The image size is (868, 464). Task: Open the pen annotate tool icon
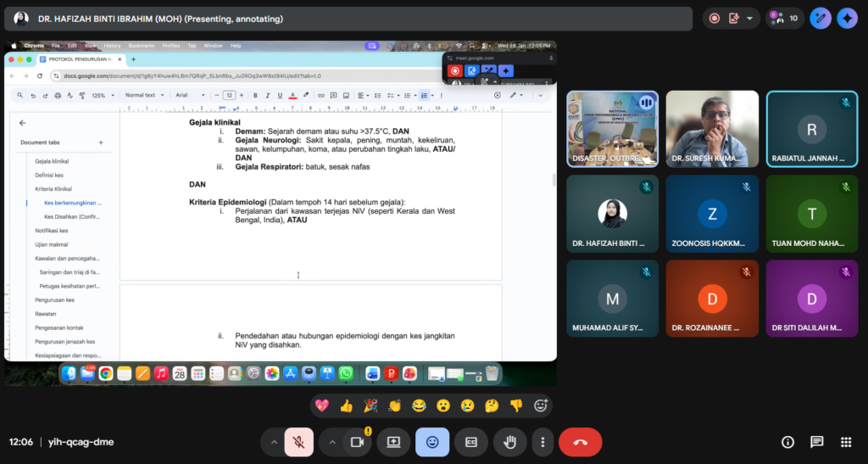(x=820, y=18)
